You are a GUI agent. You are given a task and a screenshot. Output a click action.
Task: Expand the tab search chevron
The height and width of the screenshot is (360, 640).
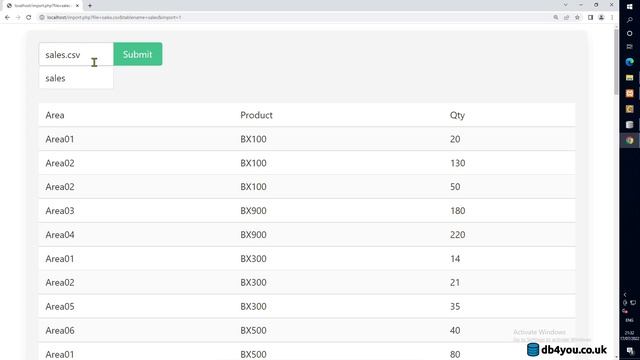coord(566,5)
